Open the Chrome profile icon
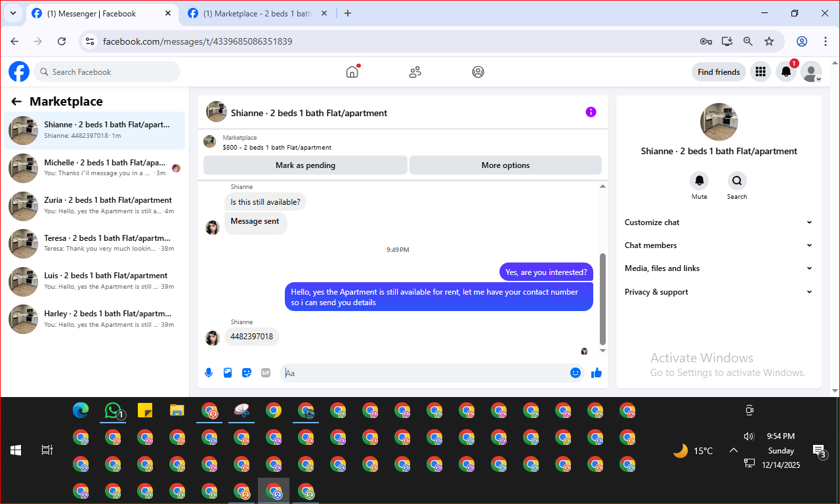840x504 pixels. [x=802, y=41]
